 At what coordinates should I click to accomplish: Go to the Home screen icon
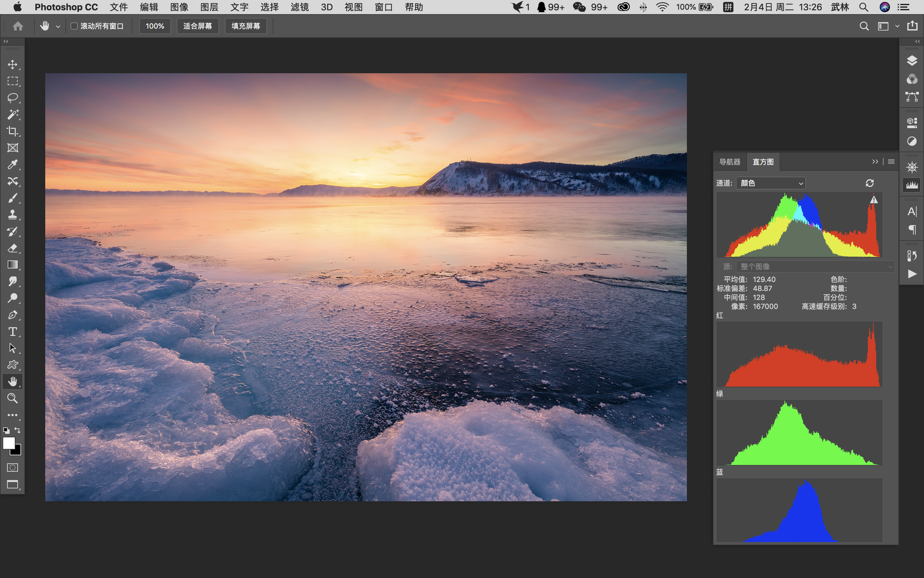point(18,26)
